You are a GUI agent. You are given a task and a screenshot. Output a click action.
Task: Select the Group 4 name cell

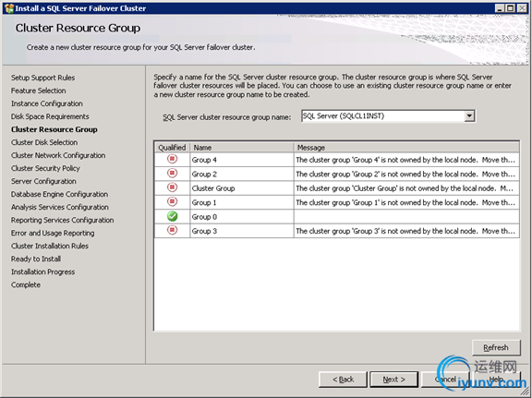coord(242,160)
